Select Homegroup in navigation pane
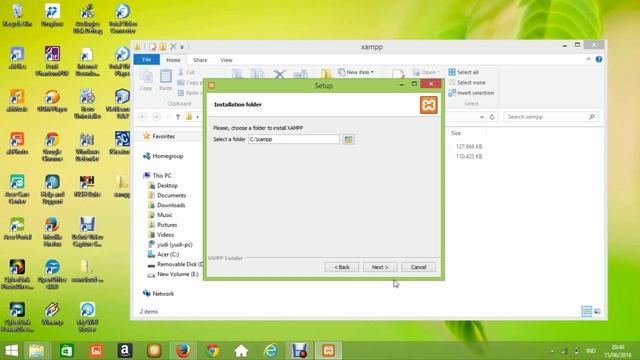 click(163, 156)
